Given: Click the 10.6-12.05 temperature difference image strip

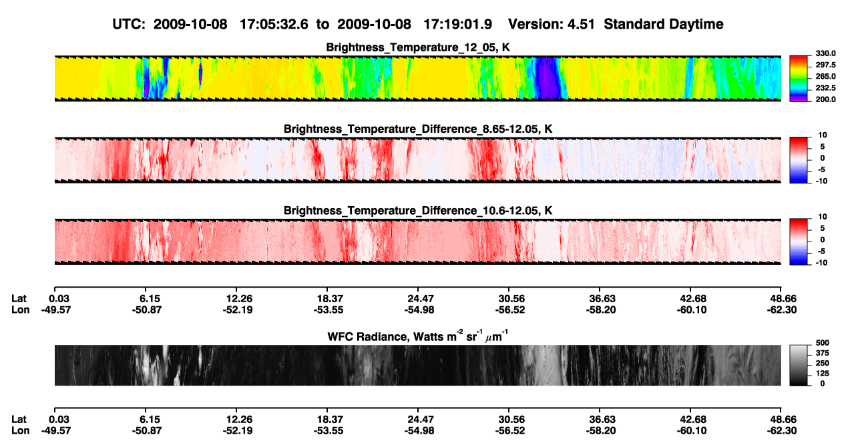Looking at the screenshot, I should pos(417,241).
